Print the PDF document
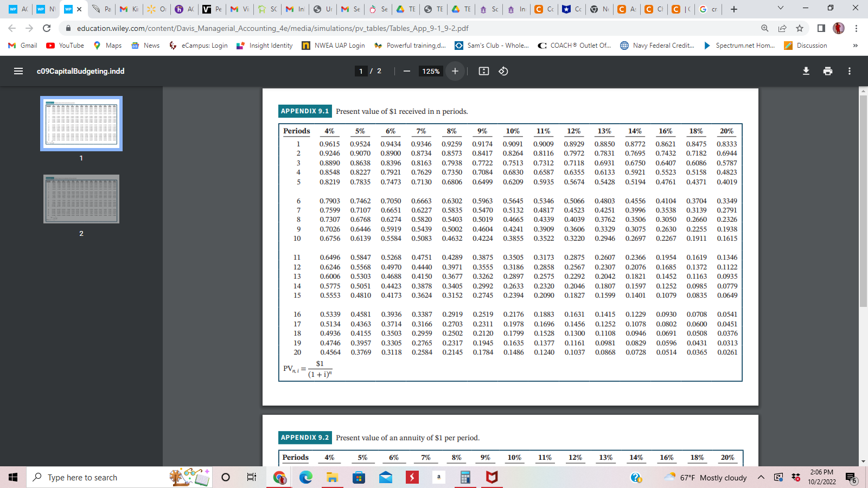The height and width of the screenshot is (488, 868). [827, 70]
